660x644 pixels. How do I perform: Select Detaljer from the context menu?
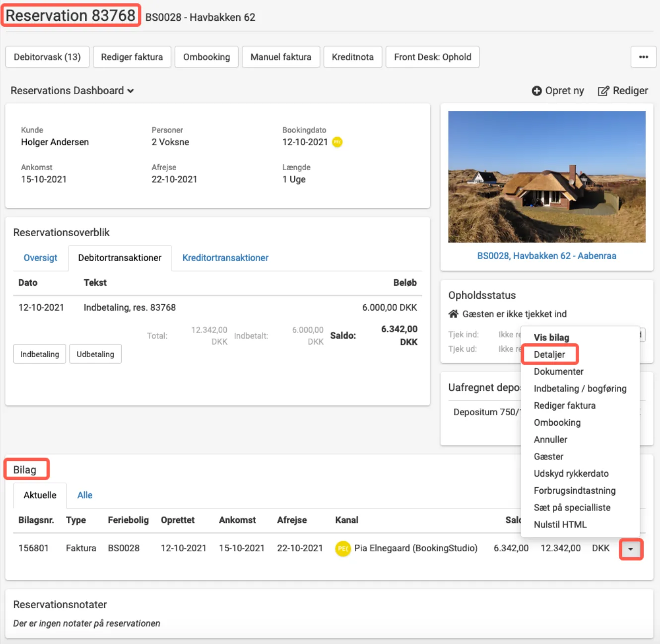click(549, 354)
